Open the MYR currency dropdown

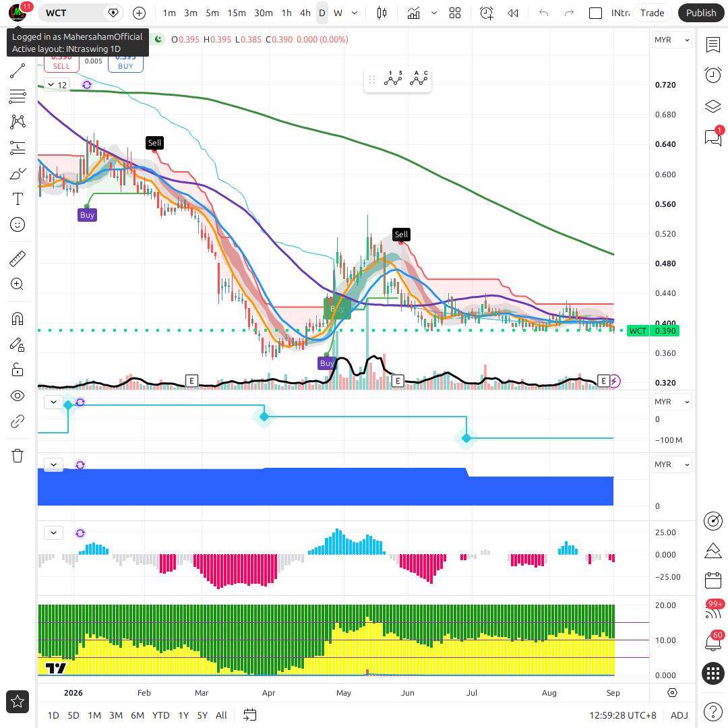tap(672, 40)
